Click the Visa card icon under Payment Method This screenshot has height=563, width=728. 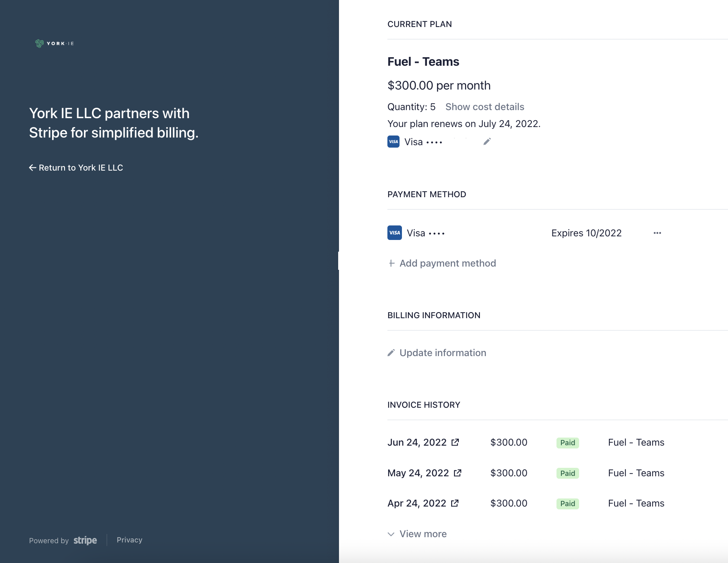(395, 233)
